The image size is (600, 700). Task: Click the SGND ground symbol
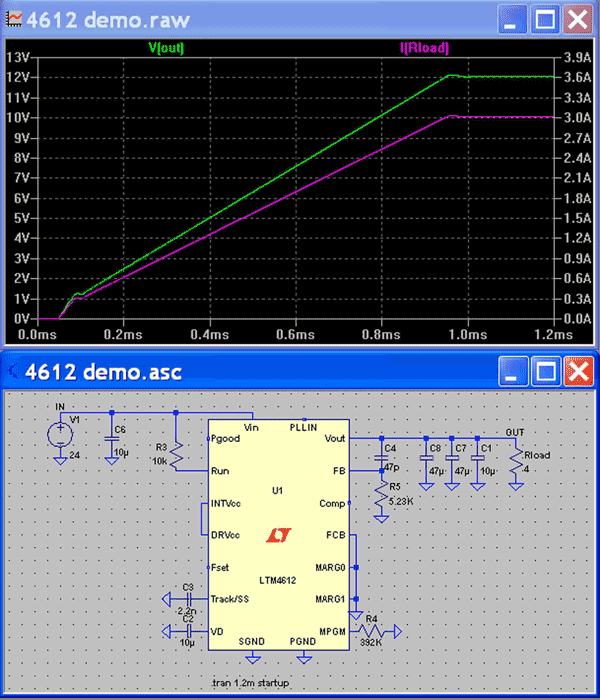253,658
